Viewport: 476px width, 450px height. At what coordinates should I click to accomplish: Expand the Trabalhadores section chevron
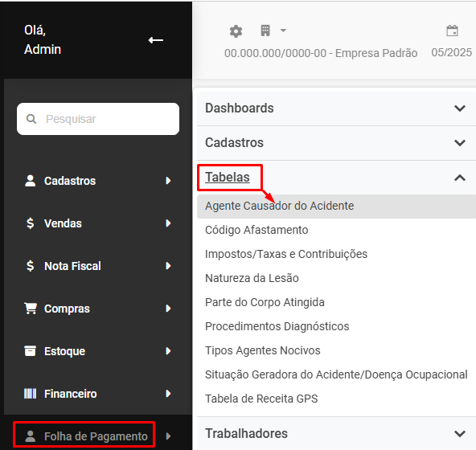coord(460,434)
